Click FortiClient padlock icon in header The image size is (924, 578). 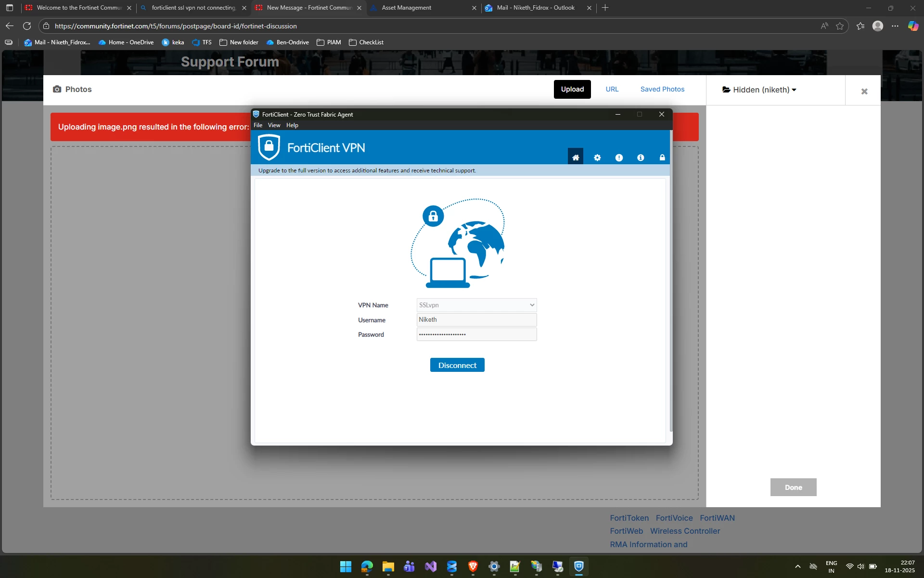point(662,158)
